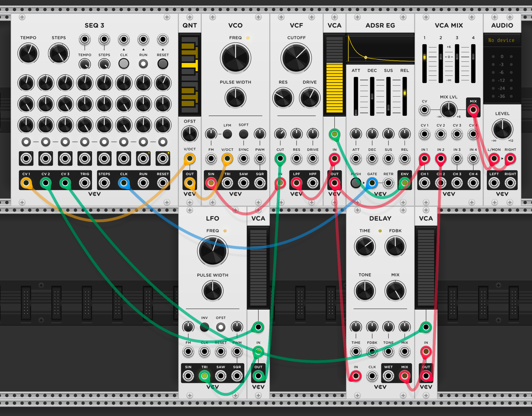Click AUDIO LEFT output jack
The height and width of the screenshot is (416, 532).
[x=494, y=183]
